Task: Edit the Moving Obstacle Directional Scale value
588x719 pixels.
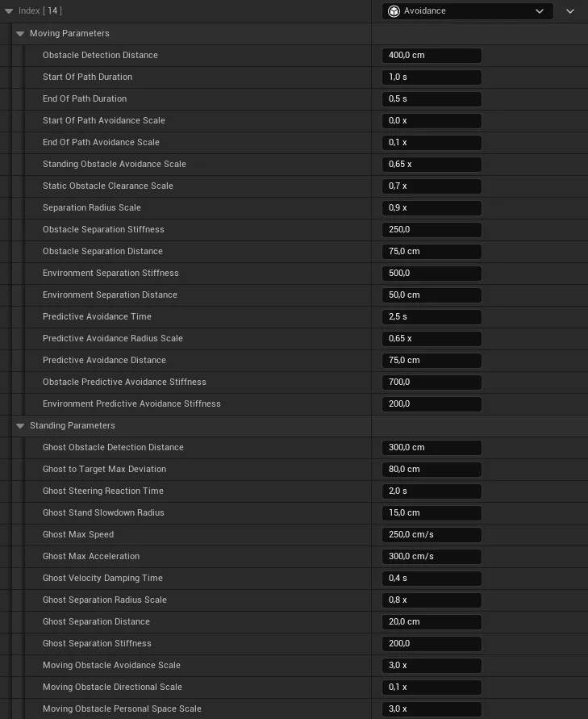Action: pos(431,688)
